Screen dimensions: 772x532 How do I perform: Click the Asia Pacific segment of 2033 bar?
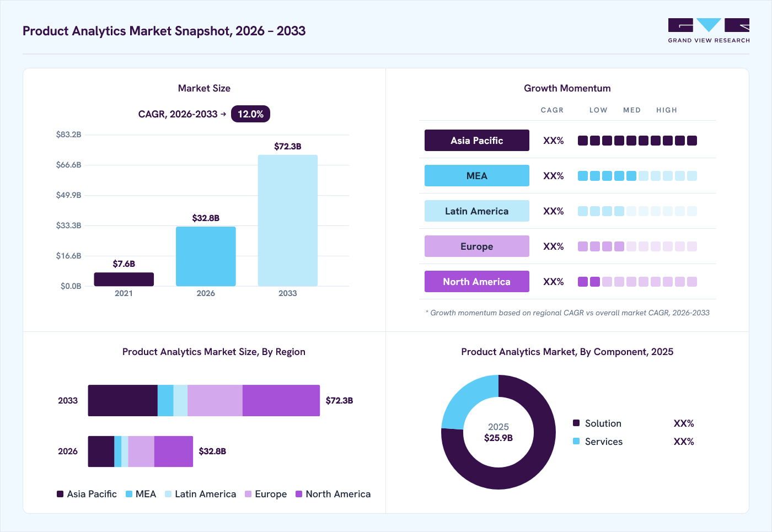coord(123,401)
